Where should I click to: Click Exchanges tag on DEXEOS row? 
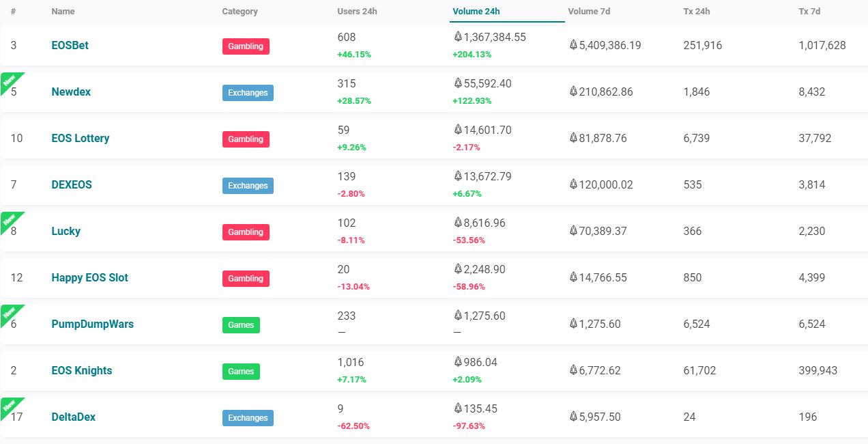(248, 186)
